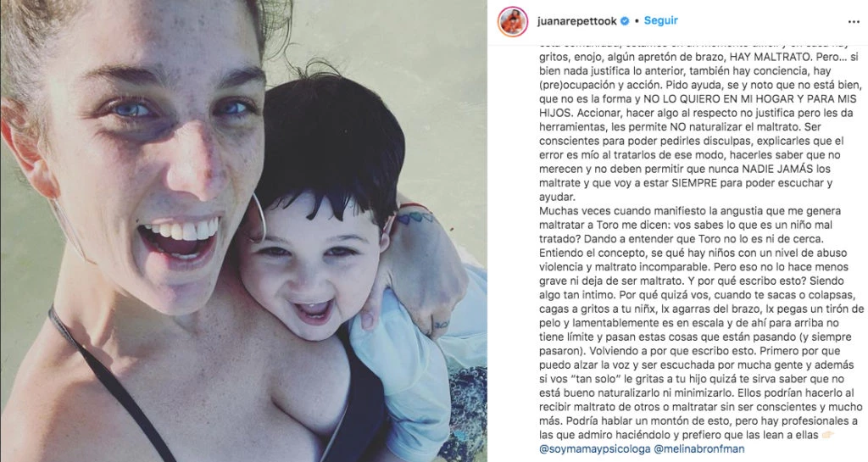Open the juanarepettook username link
Image resolution: width=868 pixels, height=462 pixels.
[x=576, y=21]
